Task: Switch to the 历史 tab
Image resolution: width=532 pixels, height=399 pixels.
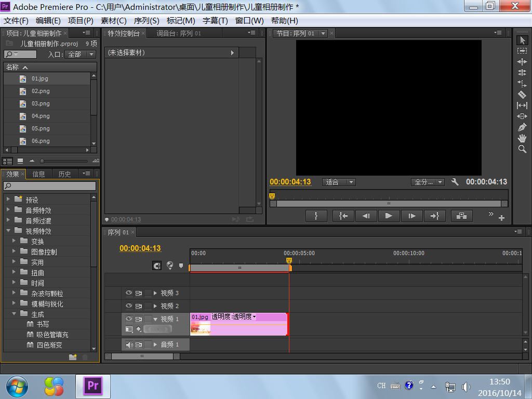Action: pyautogui.click(x=64, y=174)
